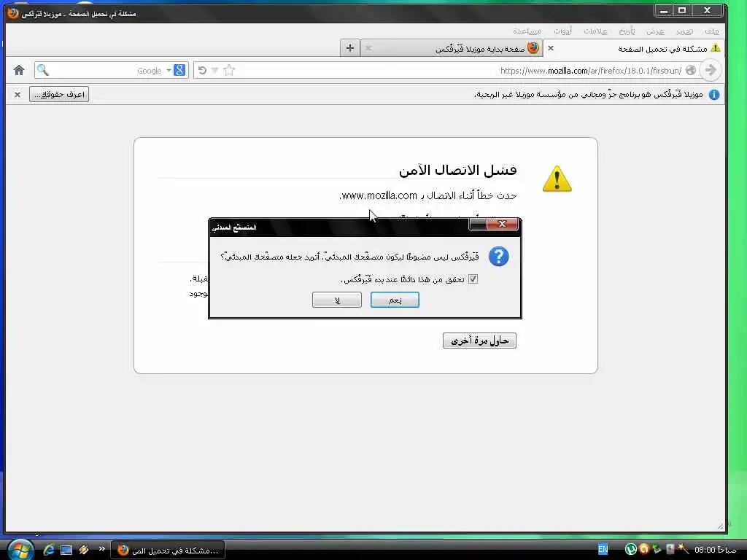
Task: Open the تأريخ menu
Action: point(627,31)
